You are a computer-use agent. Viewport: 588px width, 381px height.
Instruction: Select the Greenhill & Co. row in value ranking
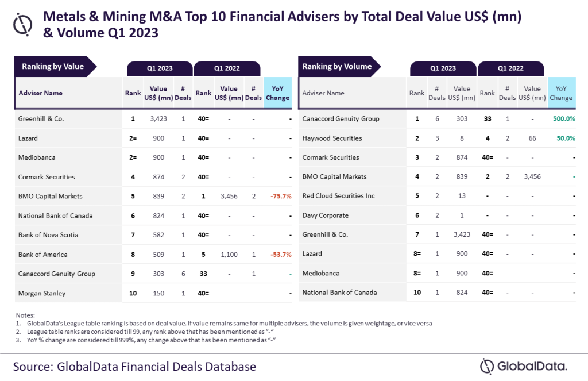(153, 118)
